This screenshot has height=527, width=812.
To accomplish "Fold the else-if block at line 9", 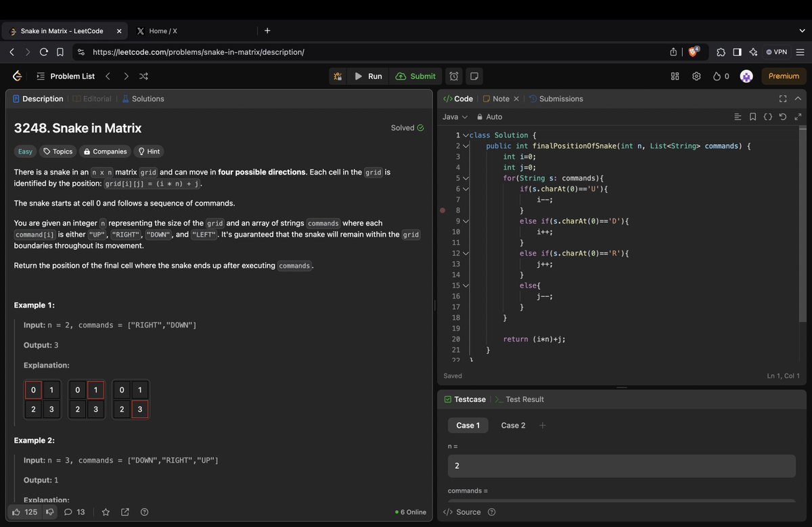I will 465,221.
